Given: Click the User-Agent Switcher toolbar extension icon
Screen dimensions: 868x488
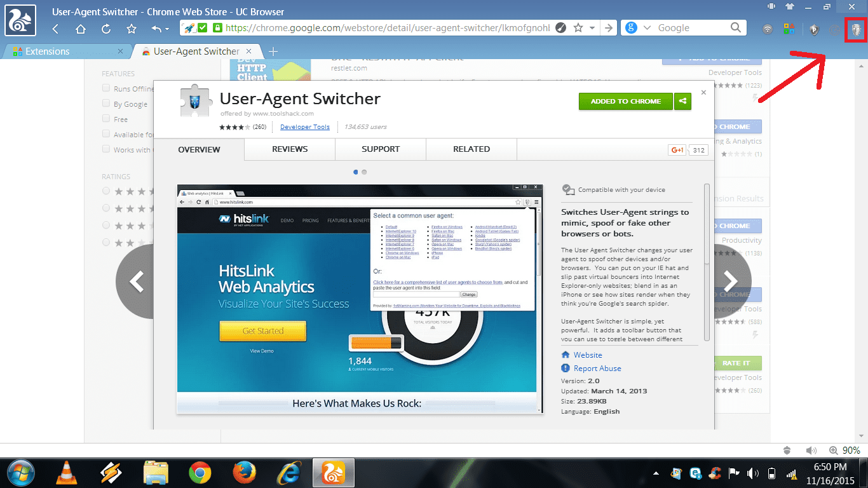Looking at the screenshot, I should (856, 29).
